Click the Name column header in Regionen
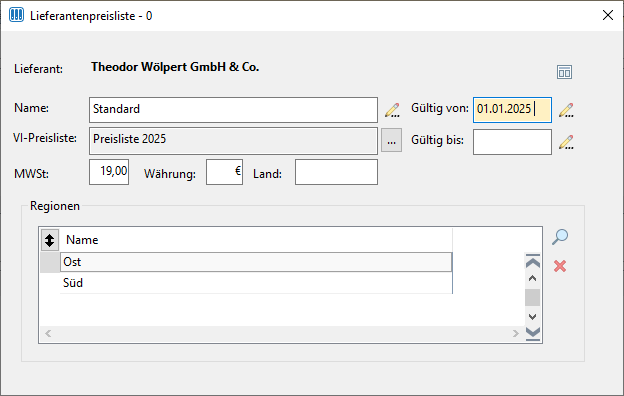This screenshot has width=624, height=396. [256, 240]
